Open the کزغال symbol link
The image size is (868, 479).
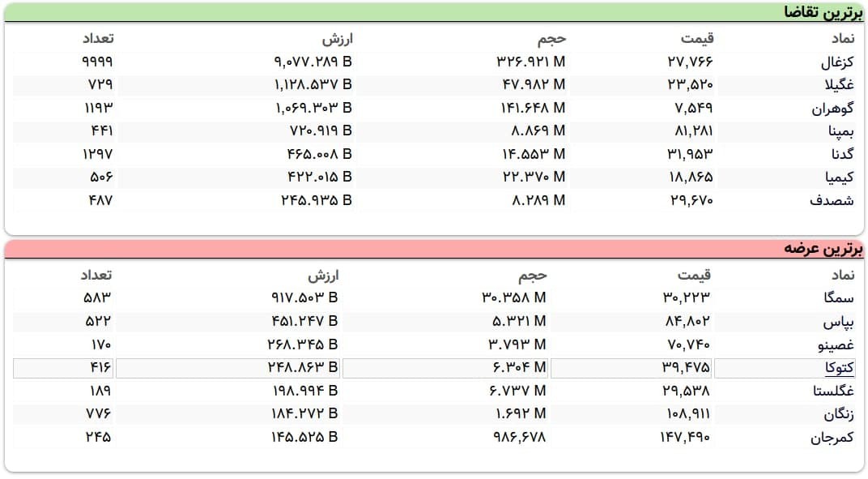point(837,62)
